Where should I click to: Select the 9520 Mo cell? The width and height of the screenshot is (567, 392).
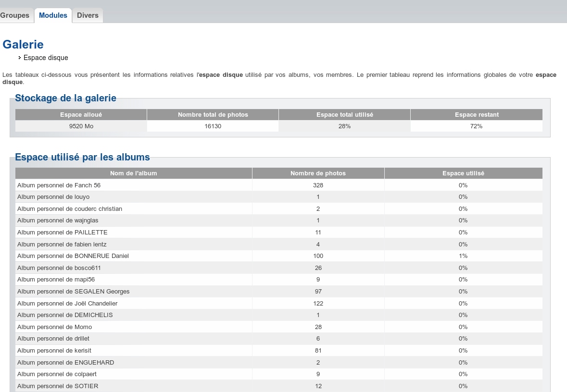click(x=81, y=126)
